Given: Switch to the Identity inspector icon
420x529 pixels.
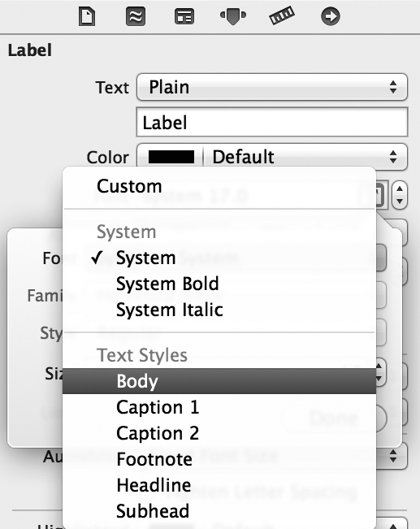Looking at the screenshot, I should click(x=184, y=16).
